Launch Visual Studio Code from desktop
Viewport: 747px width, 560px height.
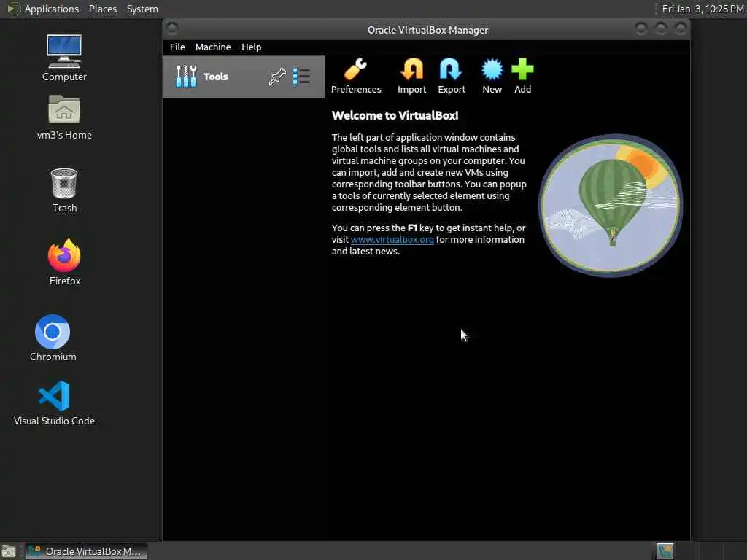(54, 402)
